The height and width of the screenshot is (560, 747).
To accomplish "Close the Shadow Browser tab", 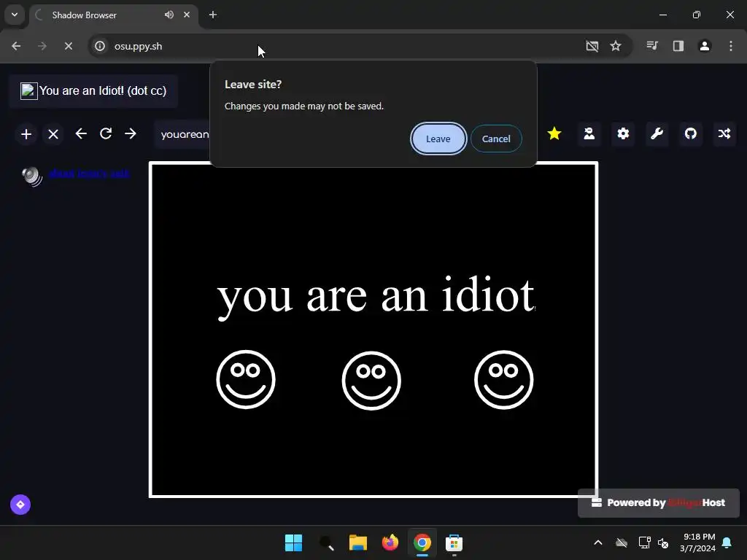I will 187,15.
